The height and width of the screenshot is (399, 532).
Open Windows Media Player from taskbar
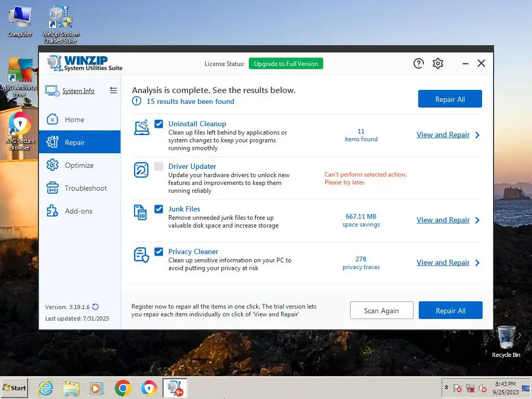(x=97, y=388)
